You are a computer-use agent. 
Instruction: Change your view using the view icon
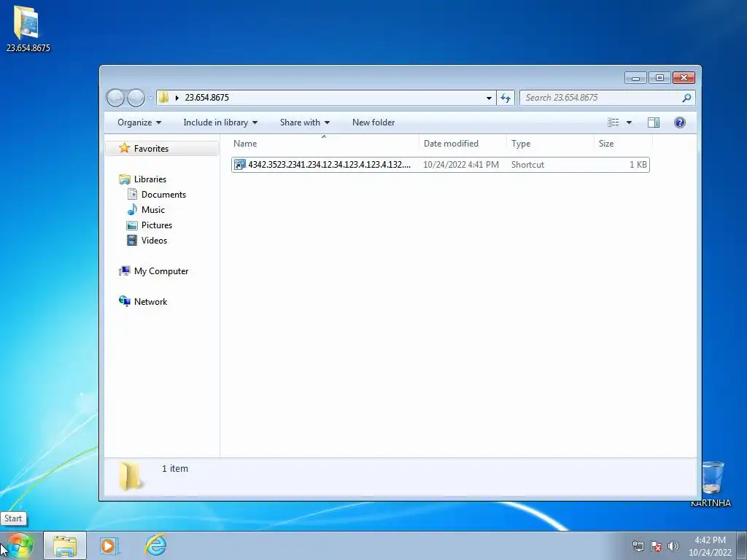coord(613,122)
